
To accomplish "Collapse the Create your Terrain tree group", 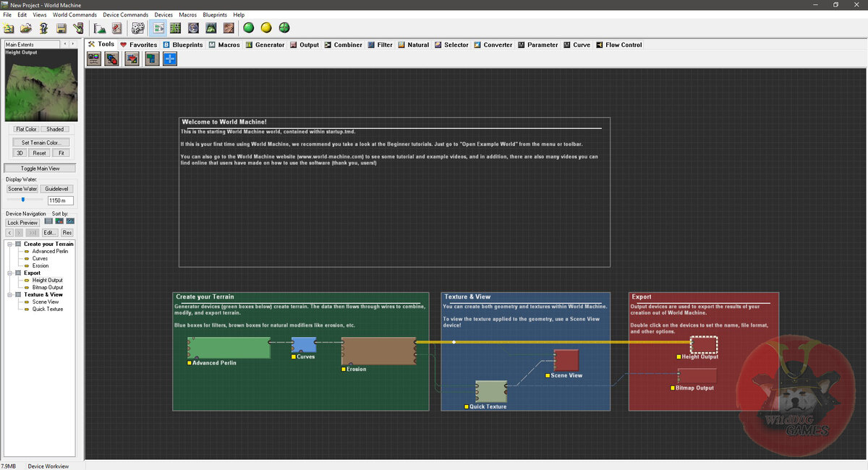I will click(x=9, y=244).
